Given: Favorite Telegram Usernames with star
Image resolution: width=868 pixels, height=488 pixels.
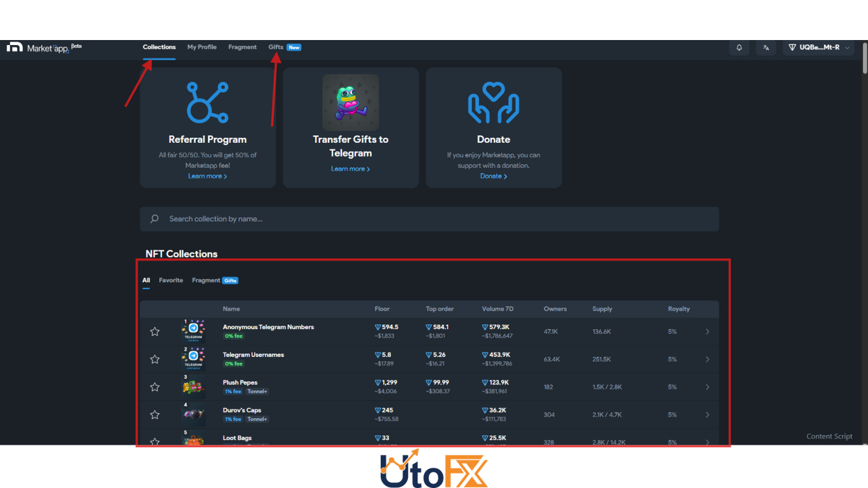Looking at the screenshot, I should [154, 360].
